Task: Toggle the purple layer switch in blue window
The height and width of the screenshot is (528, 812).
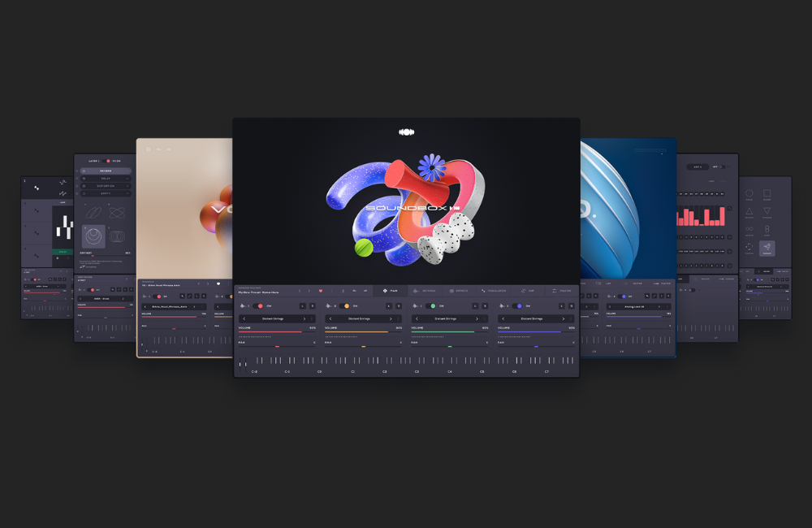Action: tap(621, 296)
